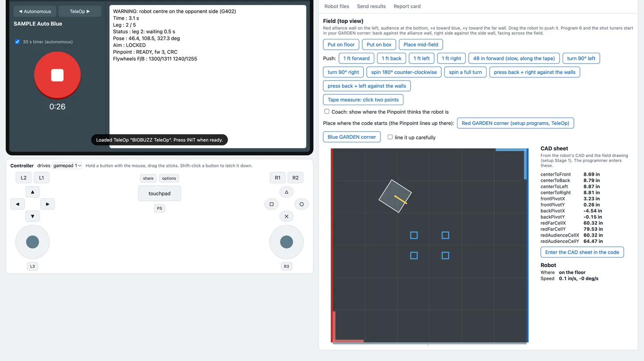Check the 'line it up carefully' box

click(x=390, y=137)
